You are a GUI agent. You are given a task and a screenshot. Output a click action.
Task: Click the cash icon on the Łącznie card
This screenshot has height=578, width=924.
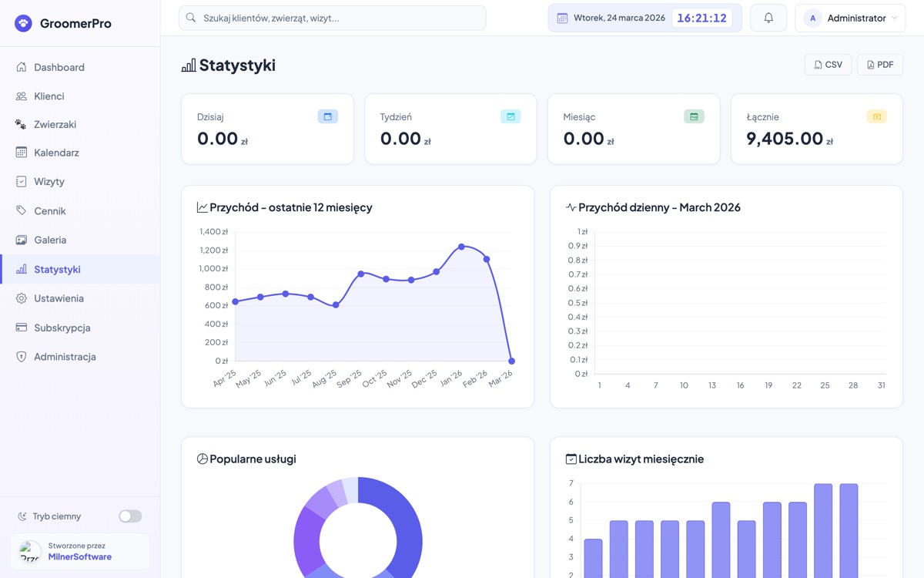tap(876, 116)
